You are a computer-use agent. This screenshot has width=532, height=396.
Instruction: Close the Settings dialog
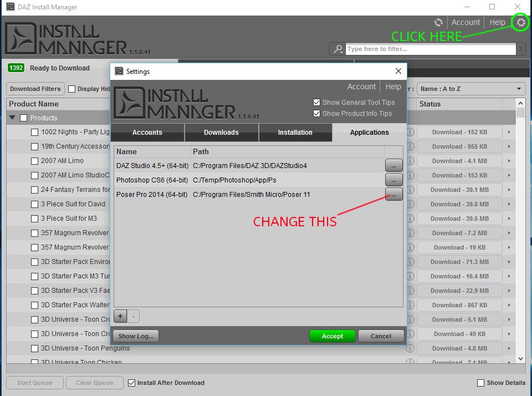pyautogui.click(x=398, y=71)
